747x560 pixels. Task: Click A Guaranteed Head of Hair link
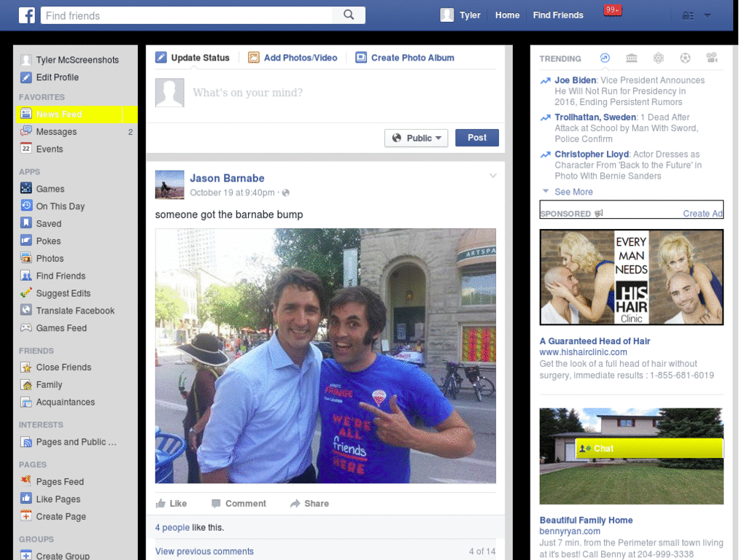(595, 341)
